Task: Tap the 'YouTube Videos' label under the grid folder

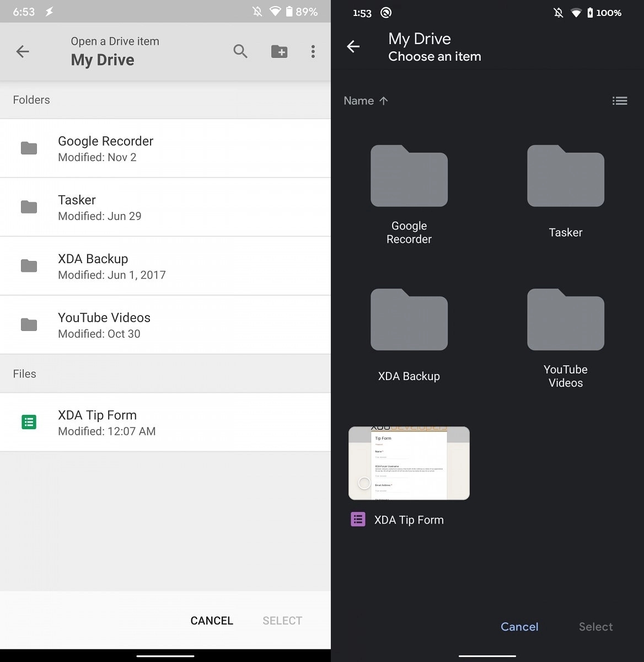Action: 566,376
